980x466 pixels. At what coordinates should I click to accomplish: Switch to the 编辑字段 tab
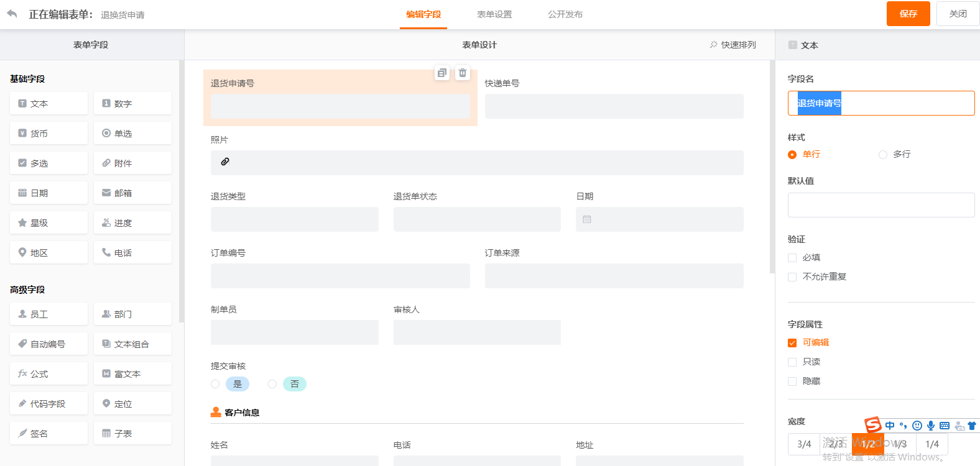coord(423,14)
